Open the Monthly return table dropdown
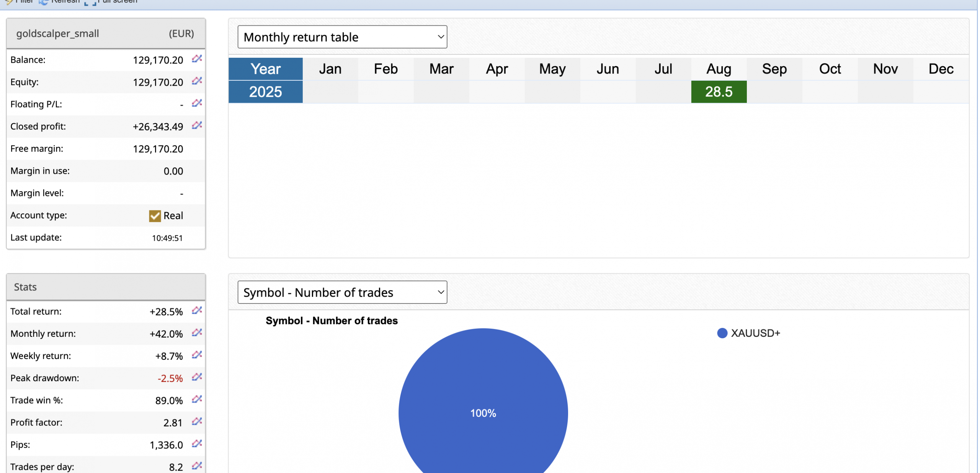This screenshot has height=473, width=980. pyautogui.click(x=342, y=37)
